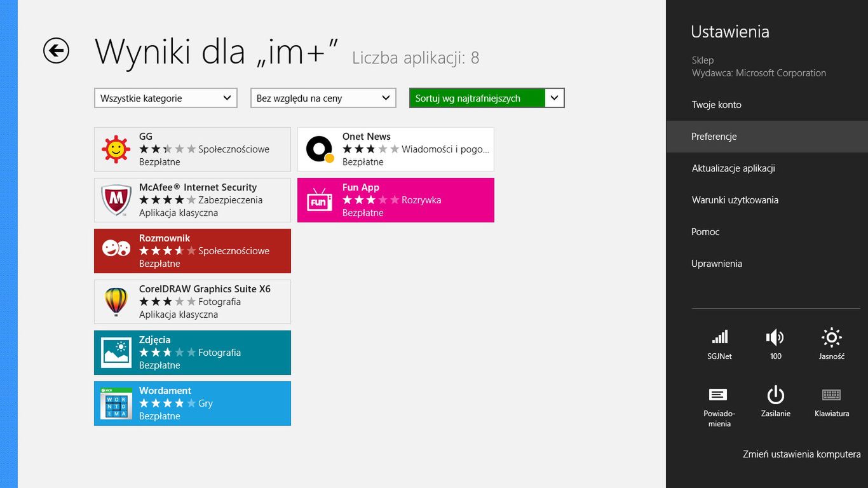Click McAfee® Internet Security title
This screenshot has height=488, width=868.
coord(198,187)
